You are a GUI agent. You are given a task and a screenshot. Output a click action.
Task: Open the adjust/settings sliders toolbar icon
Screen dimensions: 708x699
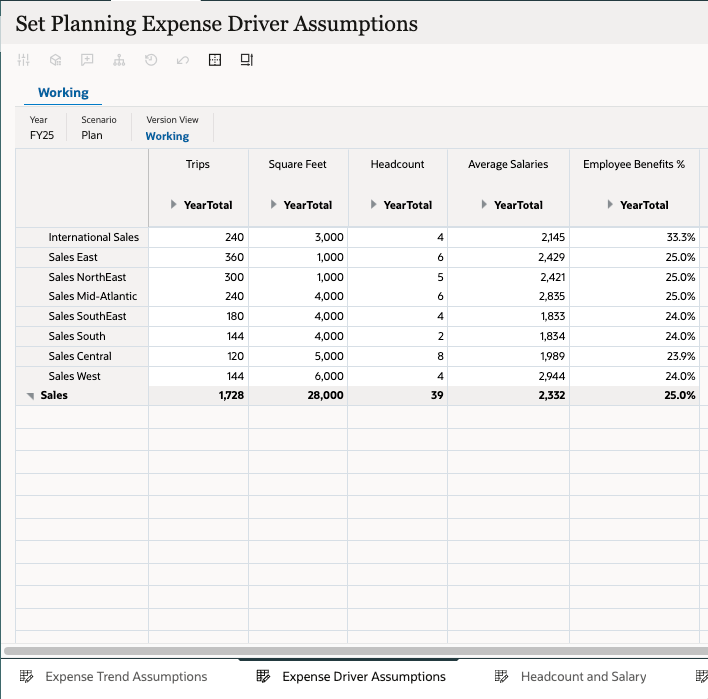coord(23,60)
